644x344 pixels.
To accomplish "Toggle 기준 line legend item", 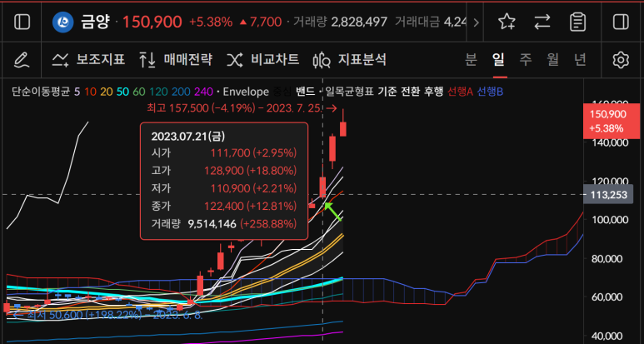I will click(387, 92).
